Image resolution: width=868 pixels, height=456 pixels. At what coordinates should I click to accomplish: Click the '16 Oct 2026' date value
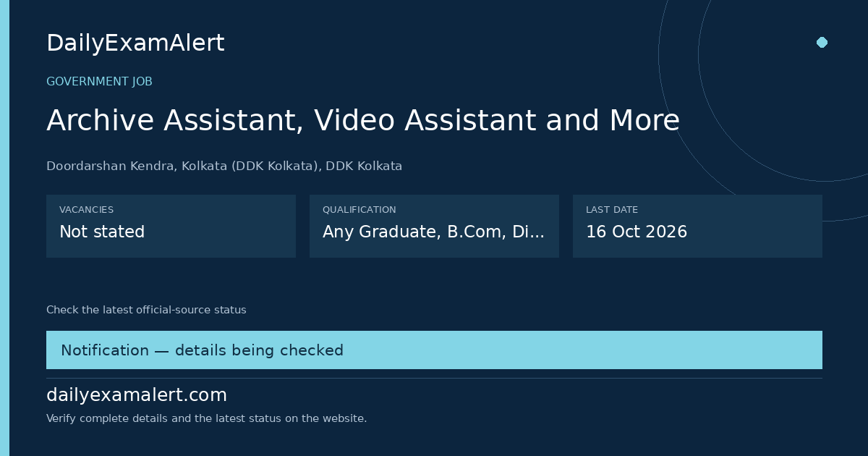pos(637,232)
